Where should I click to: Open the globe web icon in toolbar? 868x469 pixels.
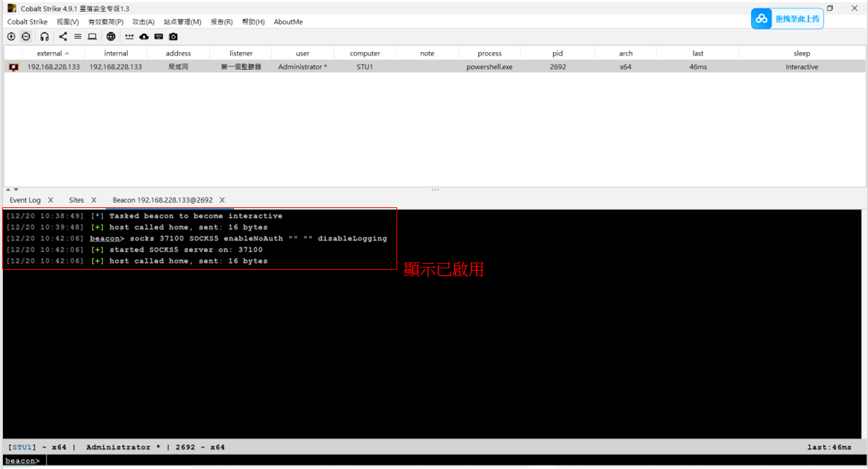[x=111, y=37]
